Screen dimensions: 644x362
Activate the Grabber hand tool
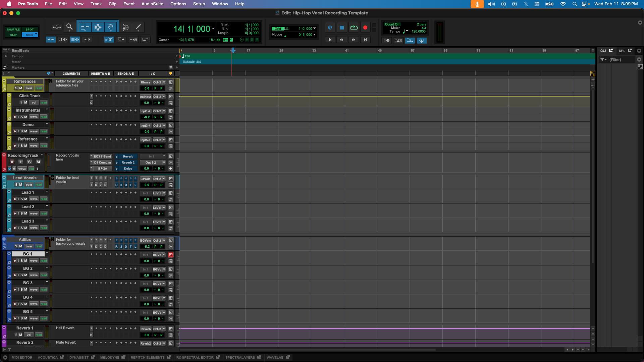tap(111, 27)
